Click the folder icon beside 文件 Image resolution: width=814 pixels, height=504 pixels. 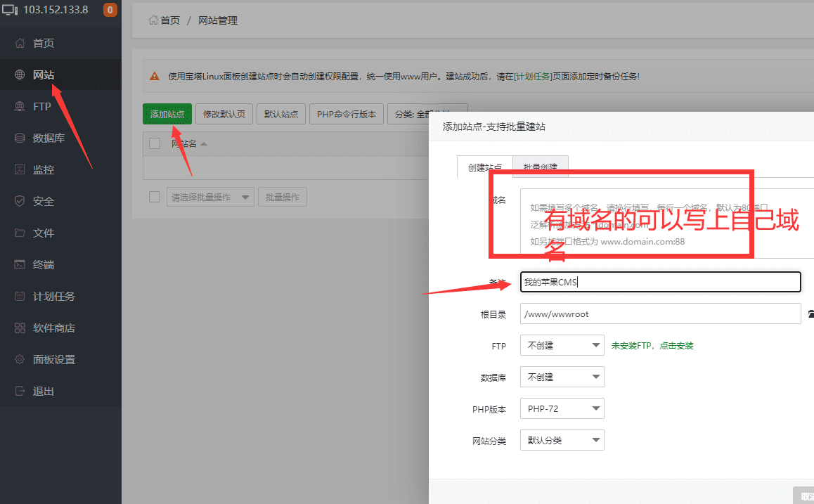coord(20,233)
